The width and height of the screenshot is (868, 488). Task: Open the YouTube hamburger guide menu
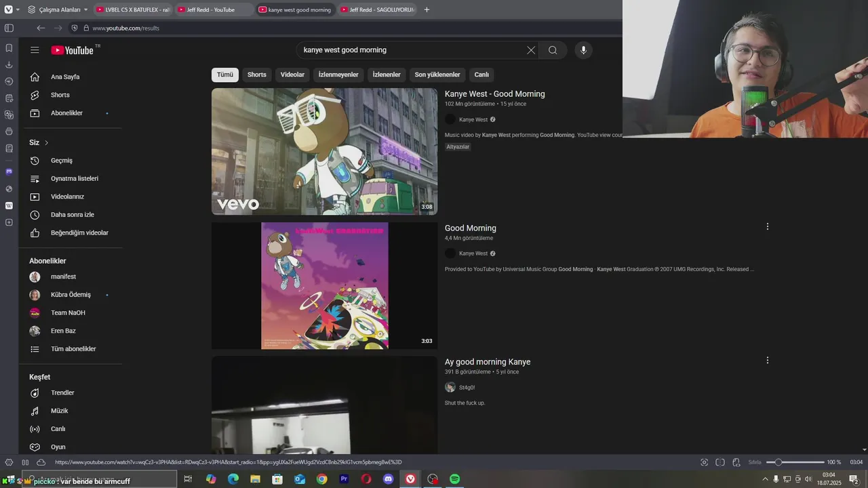(x=35, y=50)
